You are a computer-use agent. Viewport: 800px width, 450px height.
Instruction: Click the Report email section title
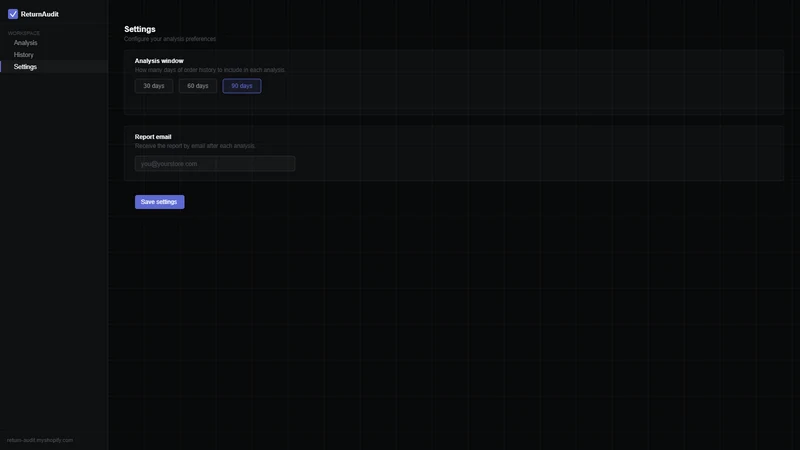click(153, 137)
